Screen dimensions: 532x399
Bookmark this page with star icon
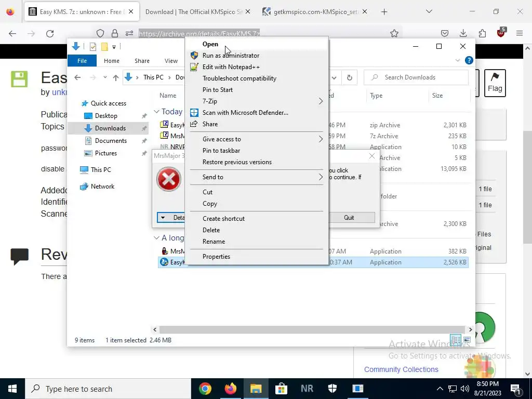click(x=394, y=33)
